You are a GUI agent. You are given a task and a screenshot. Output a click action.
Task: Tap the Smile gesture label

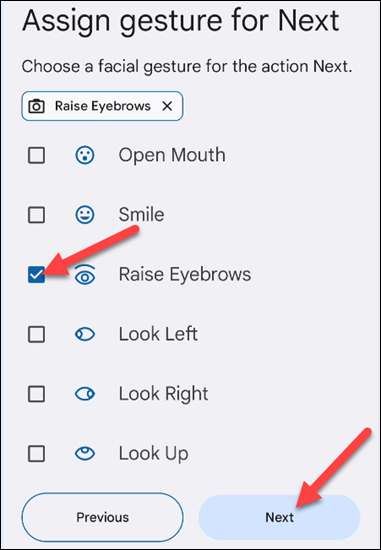point(141,215)
